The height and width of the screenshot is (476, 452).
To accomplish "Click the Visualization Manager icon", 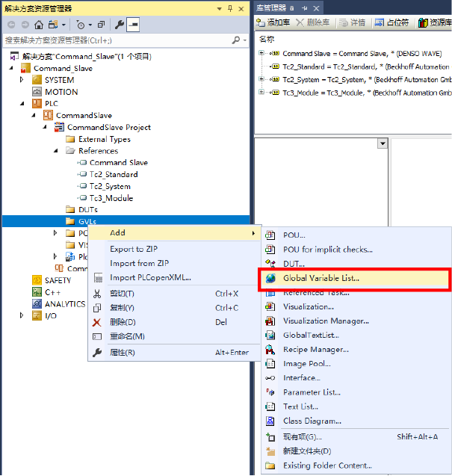I will point(270,321).
